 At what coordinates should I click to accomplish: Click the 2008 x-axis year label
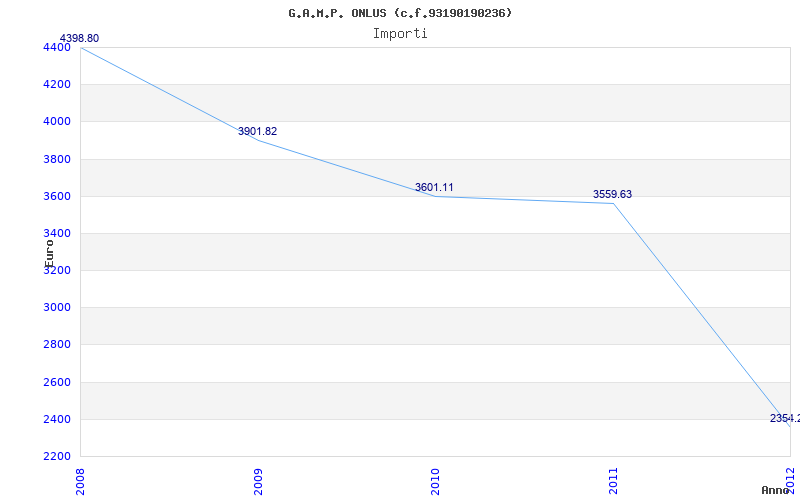point(81,479)
